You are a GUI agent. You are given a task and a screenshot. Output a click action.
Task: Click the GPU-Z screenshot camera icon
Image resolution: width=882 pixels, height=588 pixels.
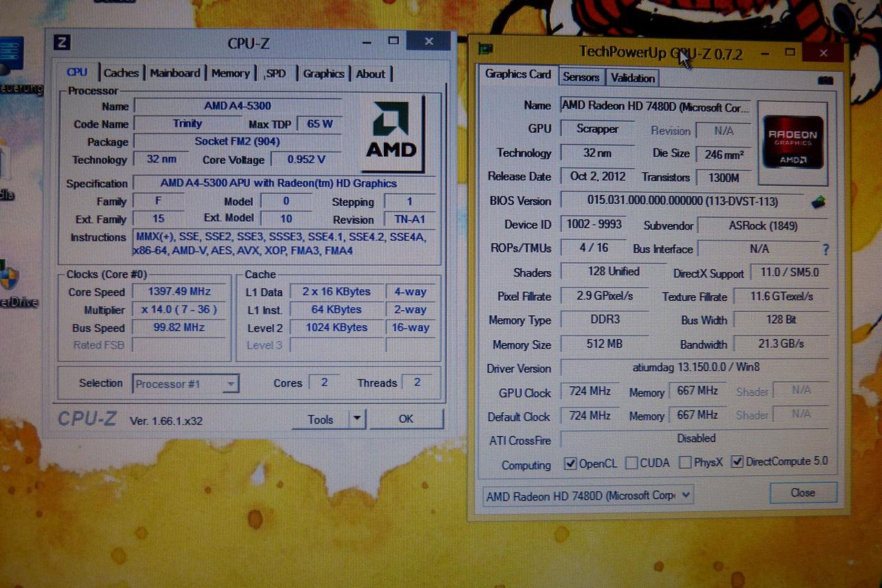pyautogui.click(x=825, y=81)
